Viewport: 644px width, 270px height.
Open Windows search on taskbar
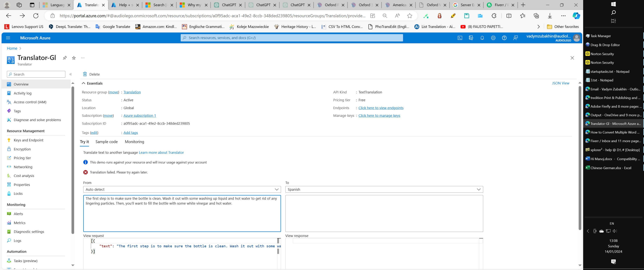click(613, 13)
